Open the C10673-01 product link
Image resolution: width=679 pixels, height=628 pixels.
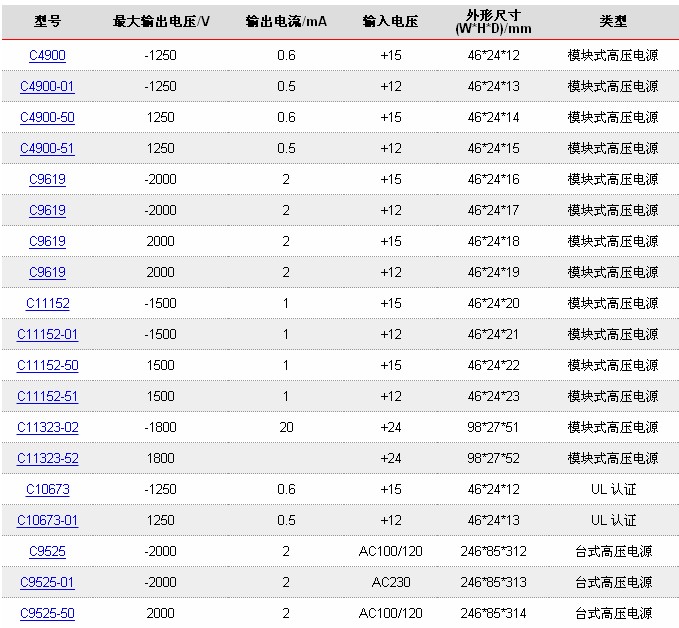[x=47, y=520]
